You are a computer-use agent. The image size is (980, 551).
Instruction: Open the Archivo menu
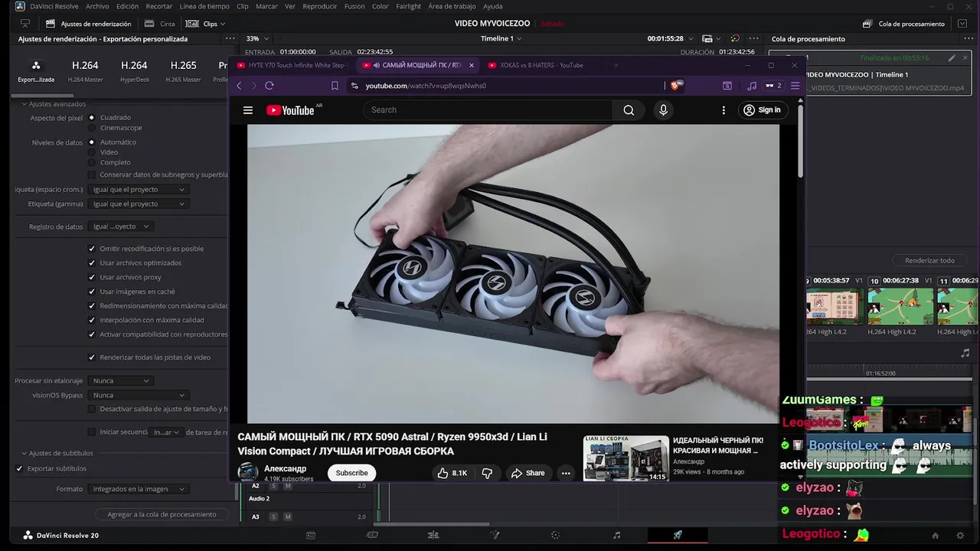(x=97, y=6)
